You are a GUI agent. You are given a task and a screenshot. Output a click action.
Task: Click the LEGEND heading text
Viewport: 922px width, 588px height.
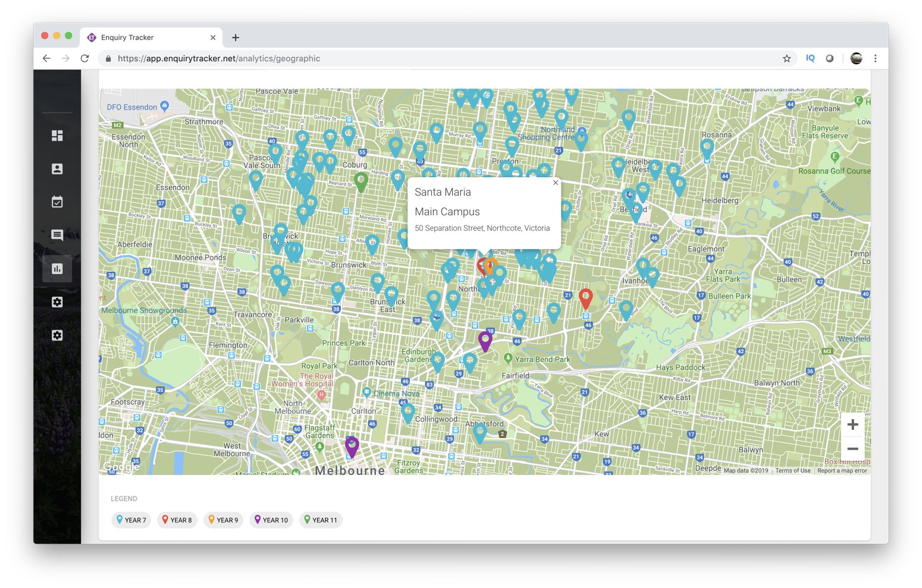[x=124, y=499]
